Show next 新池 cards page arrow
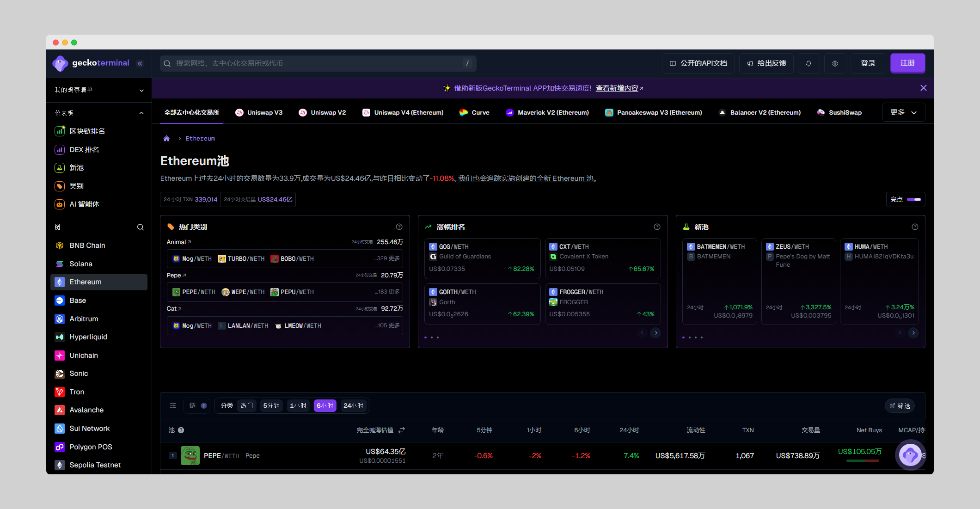 pyautogui.click(x=913, y=333)
